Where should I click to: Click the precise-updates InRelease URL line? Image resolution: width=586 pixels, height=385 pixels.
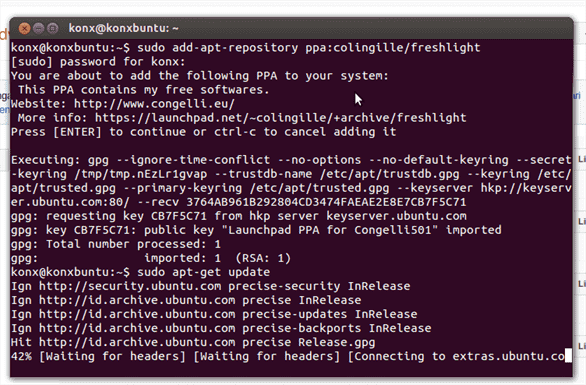214,314
